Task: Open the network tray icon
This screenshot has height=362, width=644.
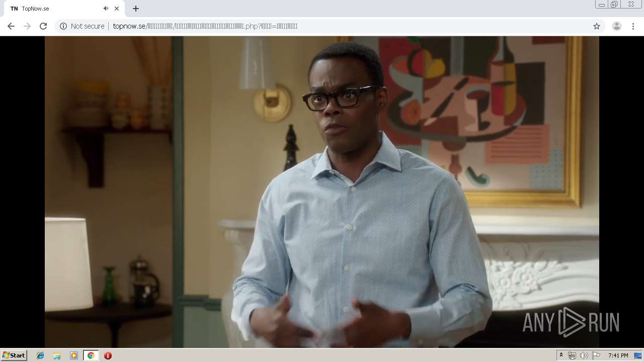Action: coord(572,355)
